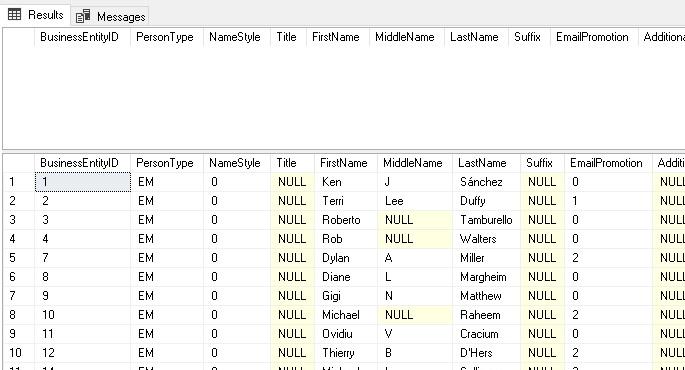Click last name Tamburello
The width and height of the screenshot is (685, 370).
click(486, 220)
